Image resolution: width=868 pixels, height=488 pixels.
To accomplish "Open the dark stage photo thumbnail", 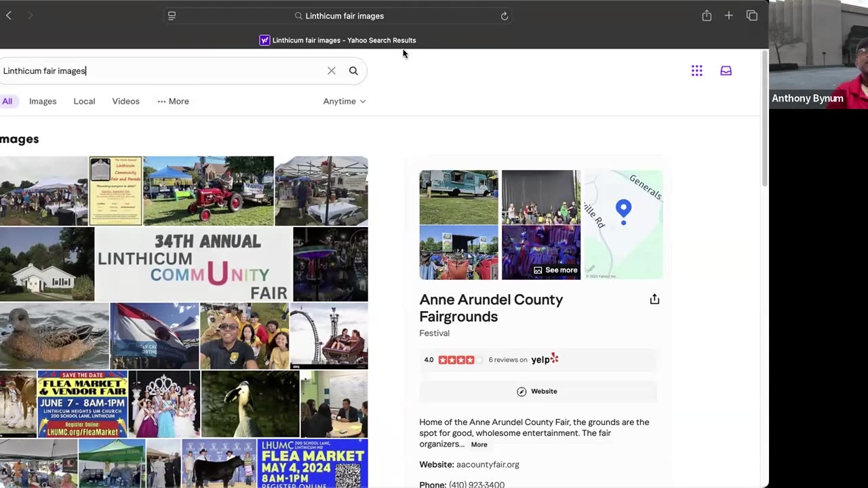I will pos(541,197).
